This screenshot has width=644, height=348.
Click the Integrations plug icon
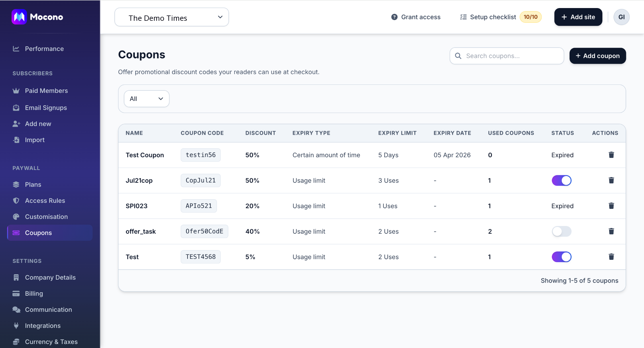16,326
